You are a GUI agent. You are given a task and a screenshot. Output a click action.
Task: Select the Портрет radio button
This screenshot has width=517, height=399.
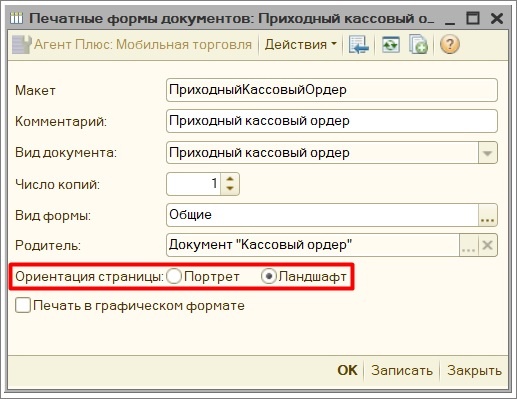pos(174,276)
